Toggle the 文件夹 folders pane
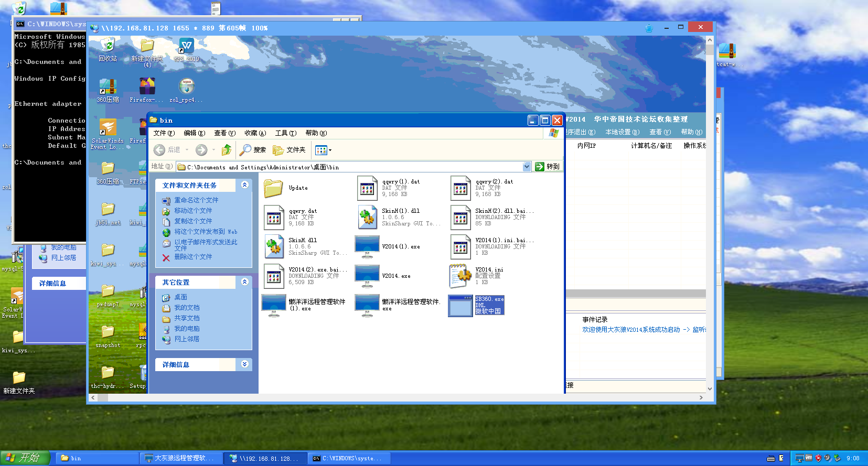Screen dimensions: 868x466 tap(289, 150)
